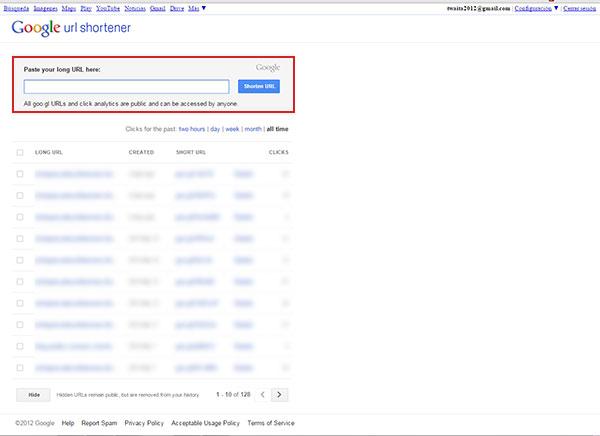Open Gmail from the top navigation bar
This screenshot has width=600, height=436.
(x=158, y=7)
